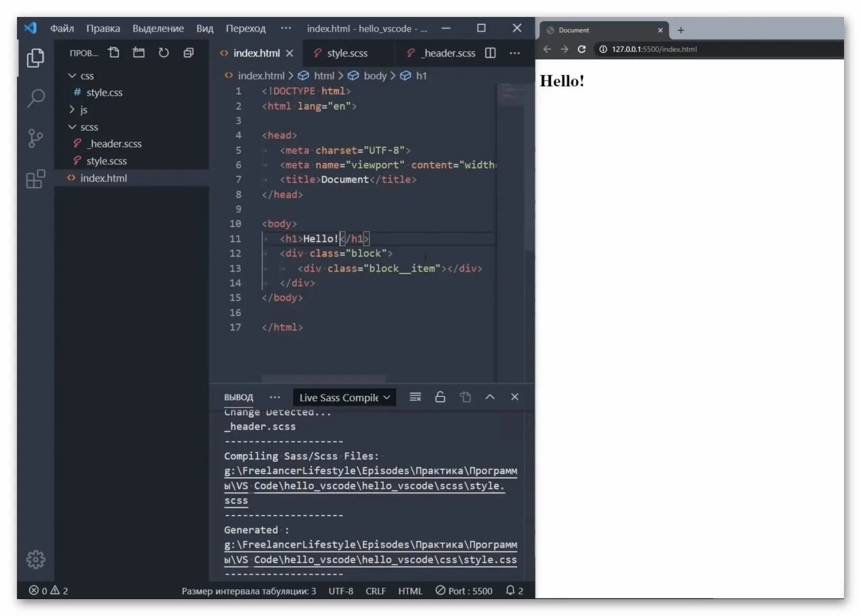The image size is (861, 616).
Task: Open the Explorer view in activity bar
Action: [x=36, y=58]
